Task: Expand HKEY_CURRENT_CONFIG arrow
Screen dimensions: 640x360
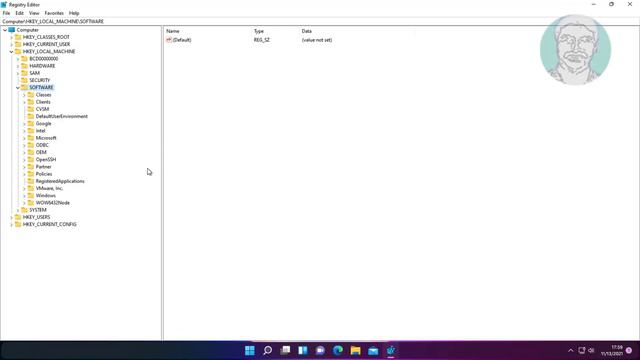Action: [11, 224]
